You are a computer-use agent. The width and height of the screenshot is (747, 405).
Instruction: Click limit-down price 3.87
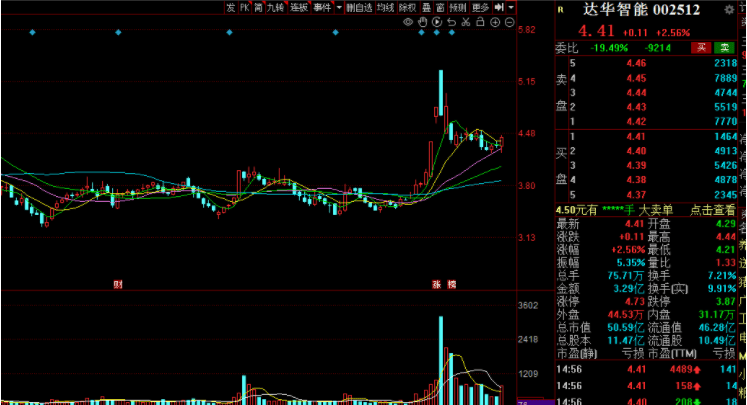[x=726, y=302]
